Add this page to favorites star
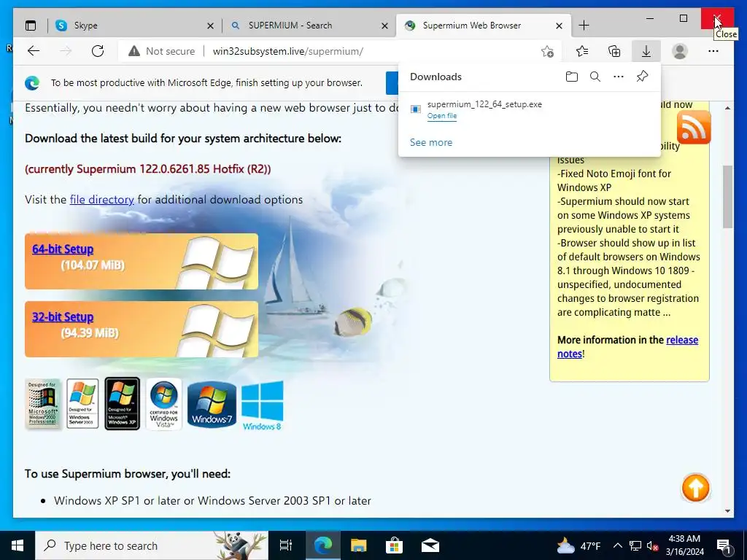 tap(547, 51)
